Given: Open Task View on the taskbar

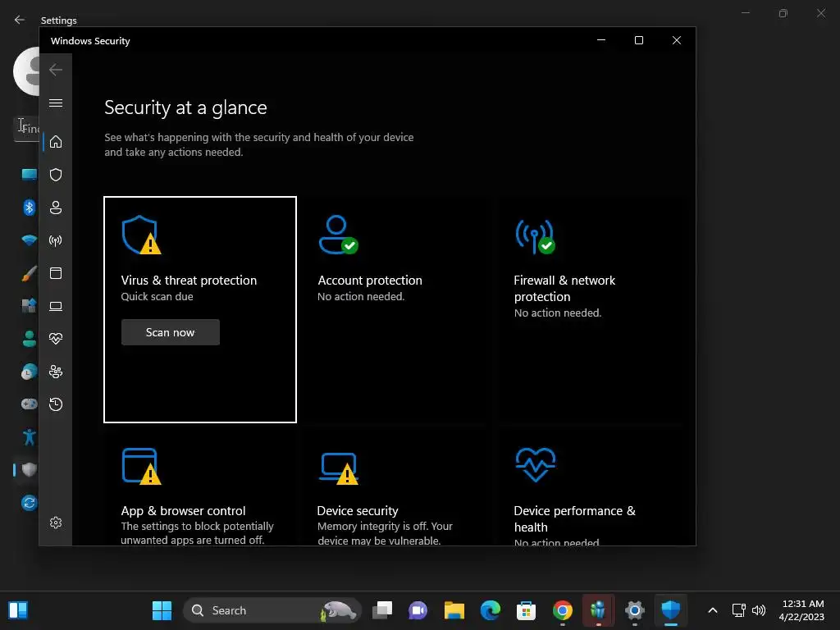Looking at the screenshot, I should pyautogui.click(x=382, y=610).
